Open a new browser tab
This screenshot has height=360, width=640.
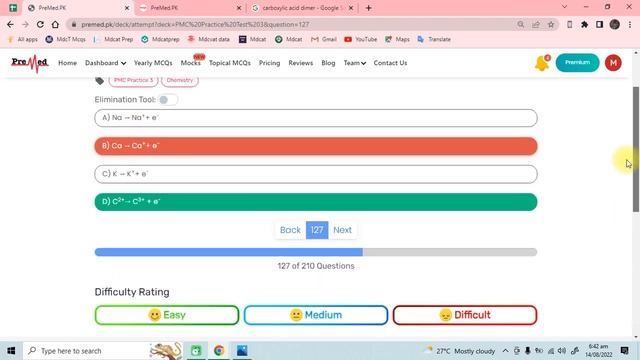point(369,8)
